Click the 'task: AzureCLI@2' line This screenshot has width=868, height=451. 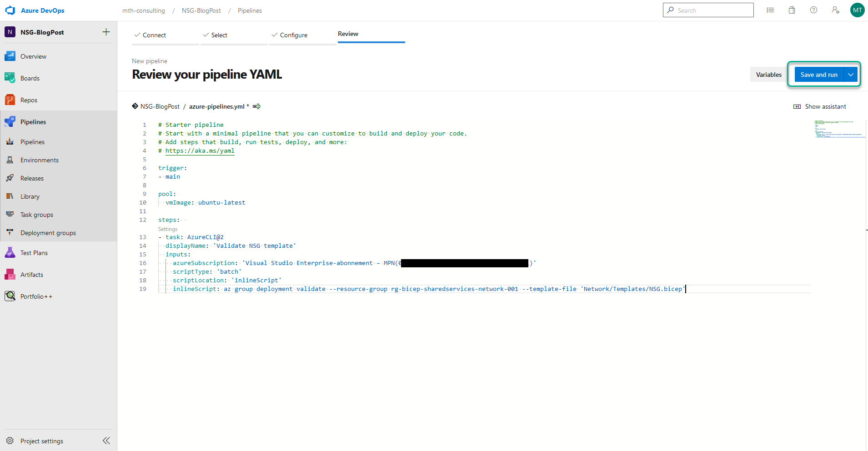[x=191, y=237]
